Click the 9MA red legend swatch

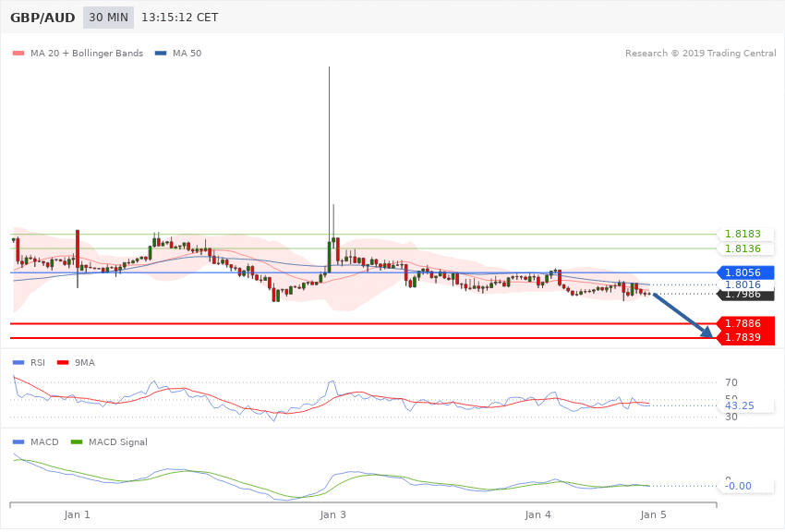coord(63,362)
